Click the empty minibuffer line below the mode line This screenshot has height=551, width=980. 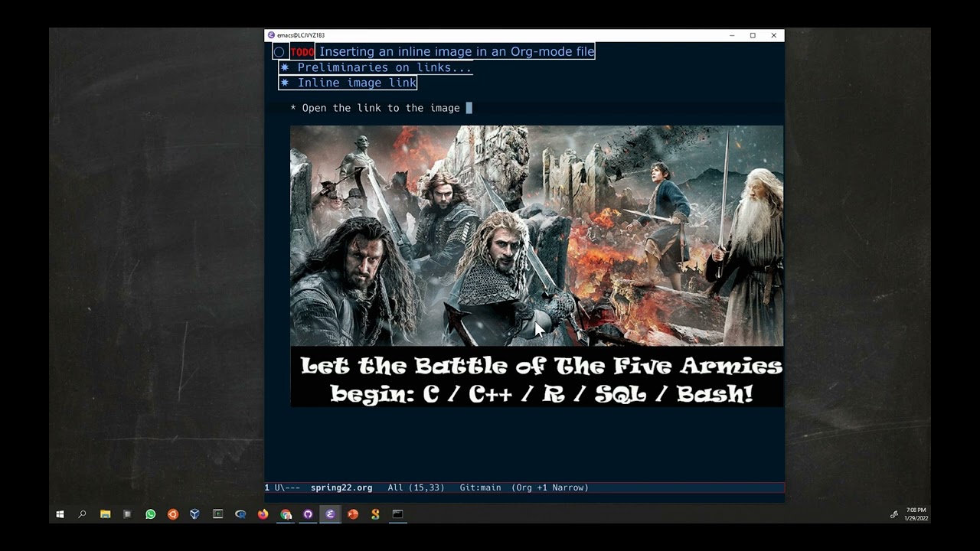click(524, 497)
